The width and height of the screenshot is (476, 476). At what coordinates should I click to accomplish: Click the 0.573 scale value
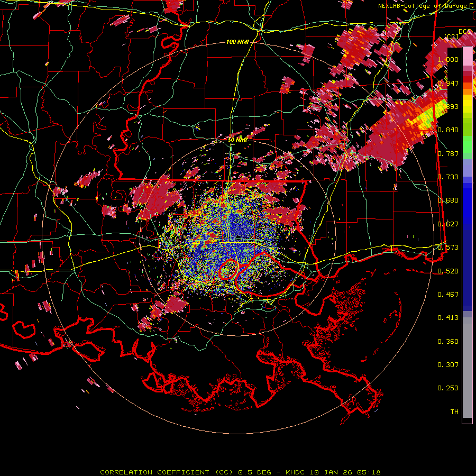pos(448,248)
